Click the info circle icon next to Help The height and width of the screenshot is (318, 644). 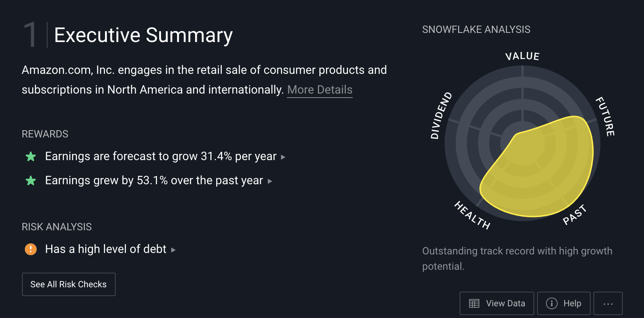pos(552,303)
